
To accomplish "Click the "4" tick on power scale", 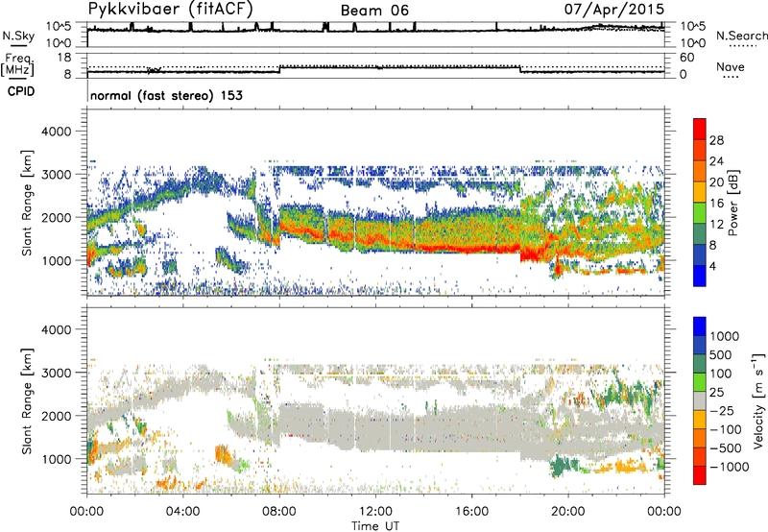I will (x=712, y=266).
